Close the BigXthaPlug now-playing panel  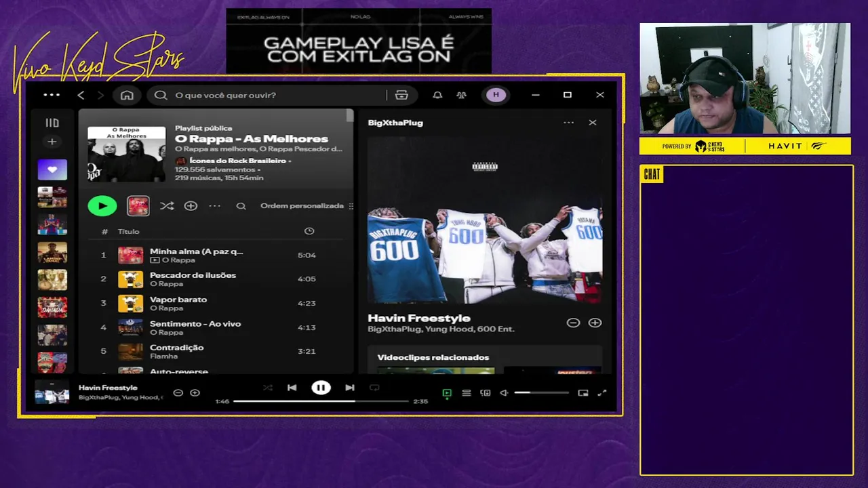[593, 123]
